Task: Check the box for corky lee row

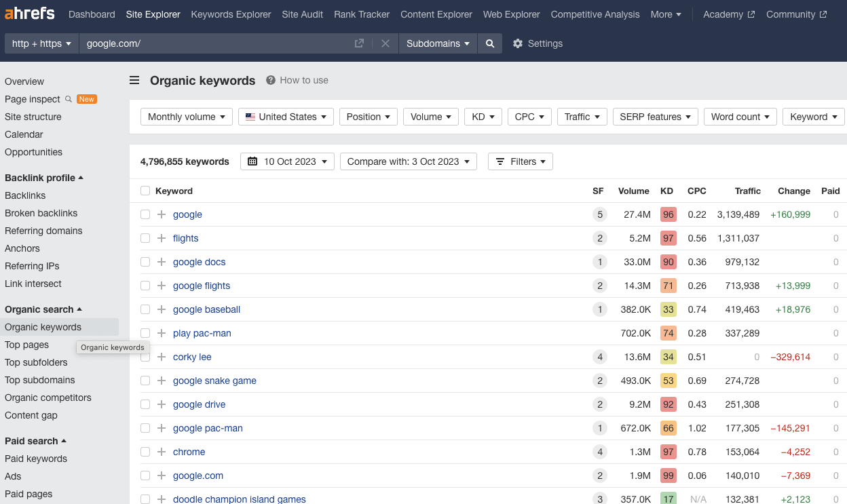Action: pyautogui.click(x=145, y=357)
